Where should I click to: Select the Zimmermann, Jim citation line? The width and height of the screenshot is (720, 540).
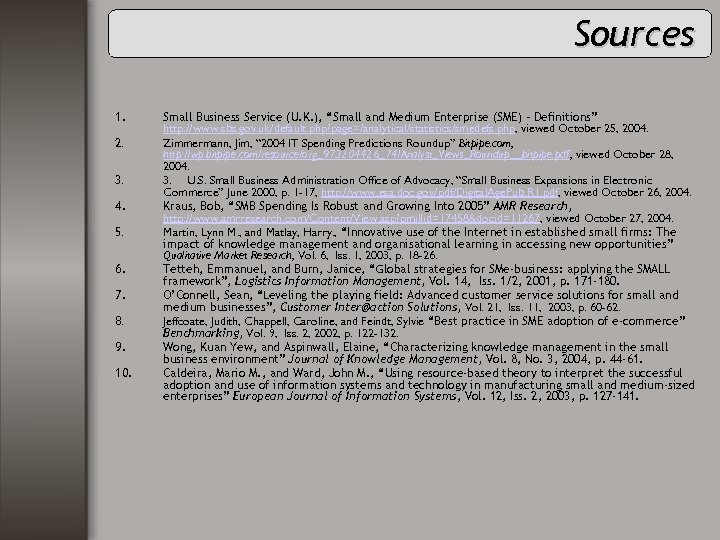[338, 143]
